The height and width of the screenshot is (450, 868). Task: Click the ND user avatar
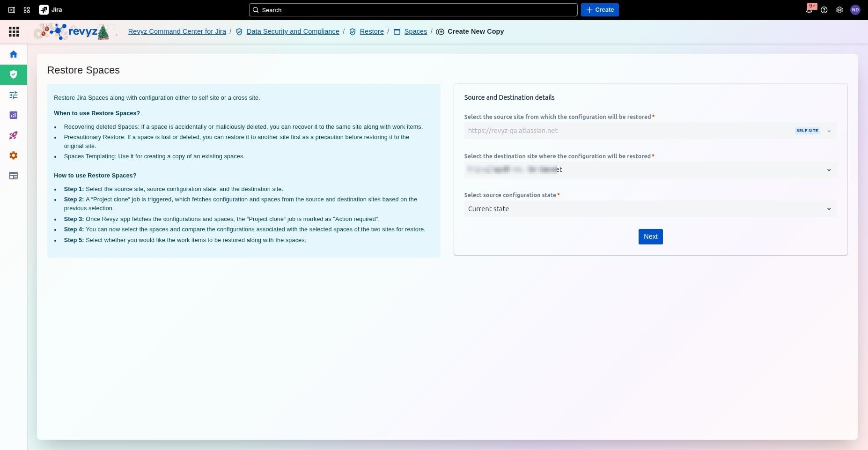855,10
